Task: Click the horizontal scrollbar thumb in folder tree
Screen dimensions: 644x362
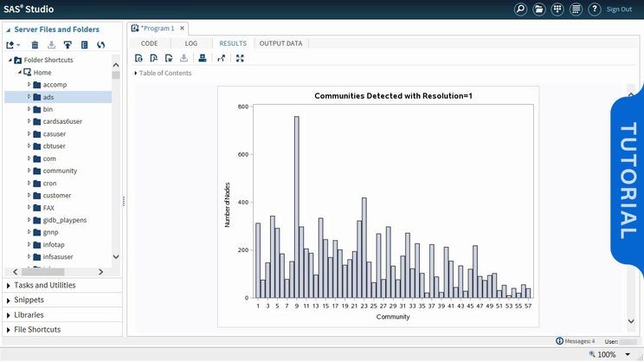Action: click(x=42, y=272)
